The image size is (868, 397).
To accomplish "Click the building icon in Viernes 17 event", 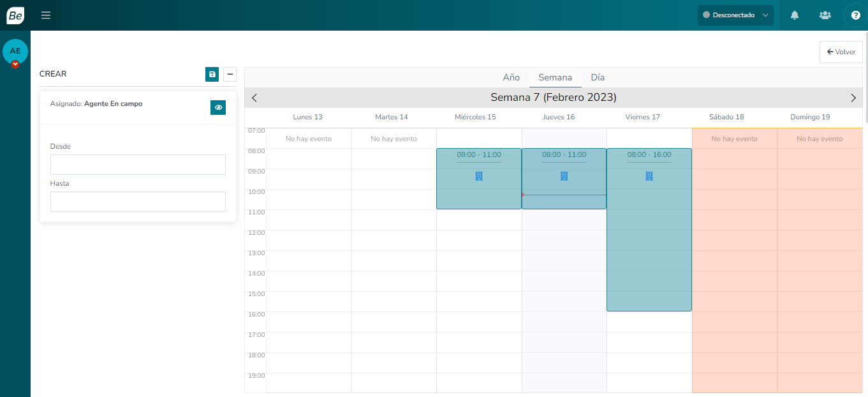I will (x=649, y=176).
